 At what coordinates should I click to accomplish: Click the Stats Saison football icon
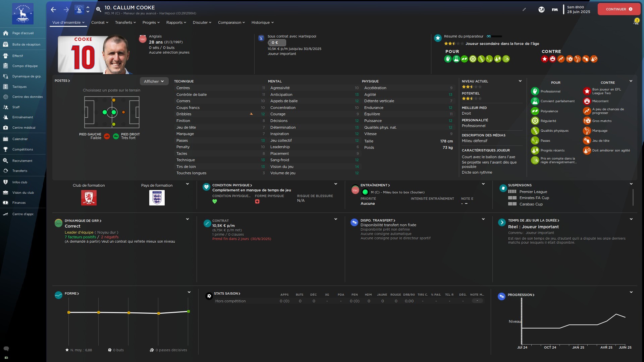click(209, 296)
